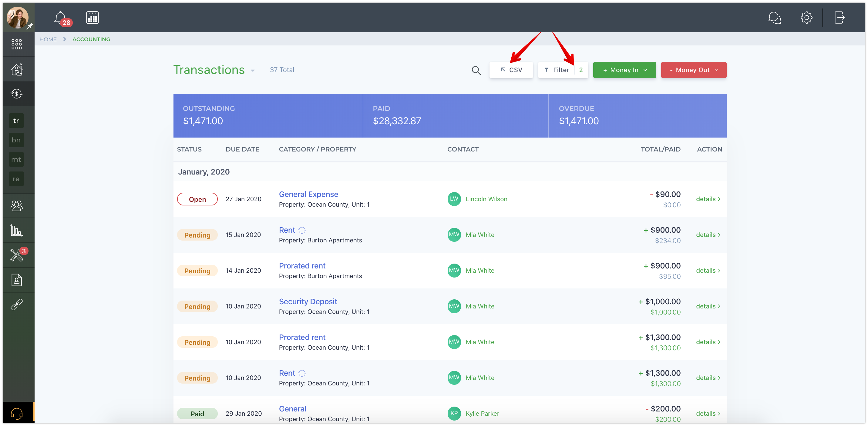Select the 'bn' sidebar submenu item
868x426 pixels.
(x=16, y=140)
